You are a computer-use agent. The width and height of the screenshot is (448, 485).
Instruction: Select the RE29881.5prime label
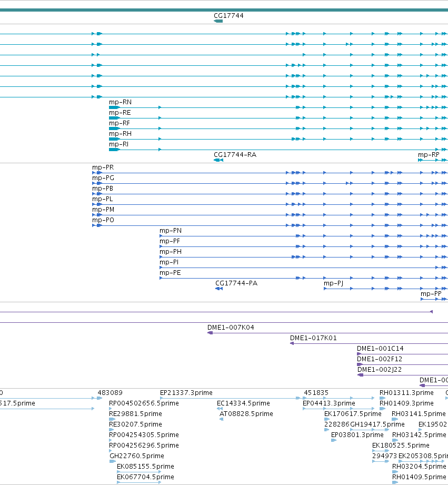[135, 413]
